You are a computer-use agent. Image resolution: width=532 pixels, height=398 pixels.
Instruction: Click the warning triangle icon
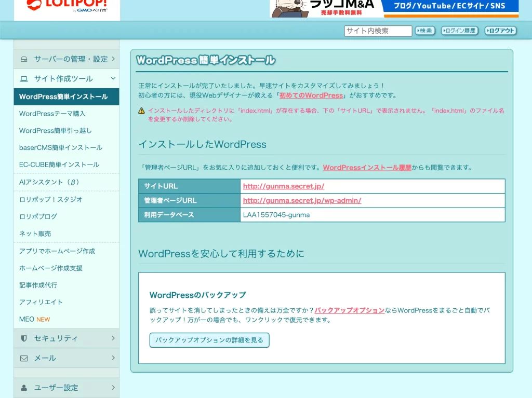pyautogui.click(x=141, y=111)
